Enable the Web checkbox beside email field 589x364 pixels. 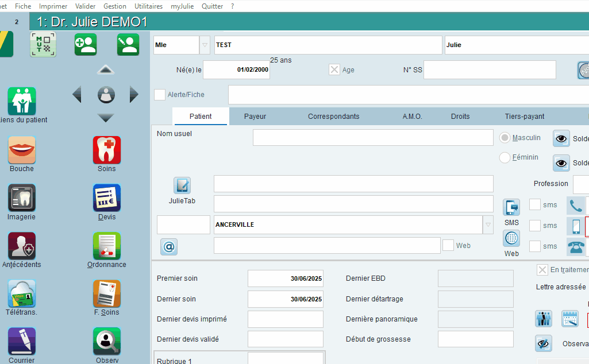point(448,245)
